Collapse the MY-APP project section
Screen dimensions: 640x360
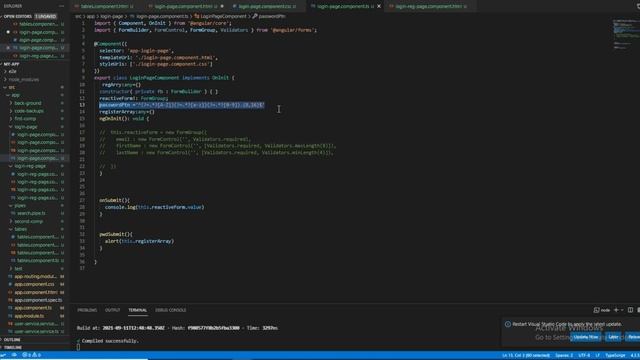(x=11, y=64)
